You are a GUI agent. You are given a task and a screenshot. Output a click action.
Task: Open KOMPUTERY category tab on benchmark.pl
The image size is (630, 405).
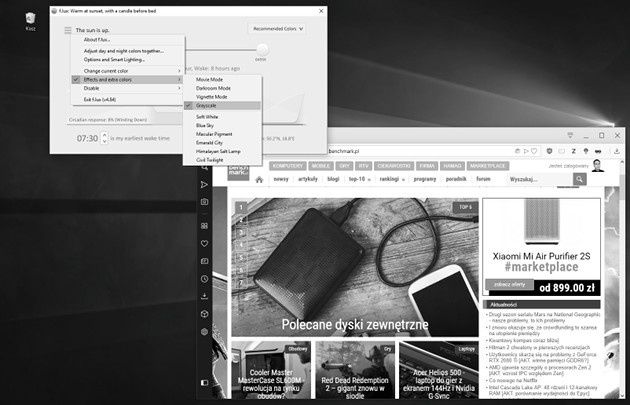(288, 166)
